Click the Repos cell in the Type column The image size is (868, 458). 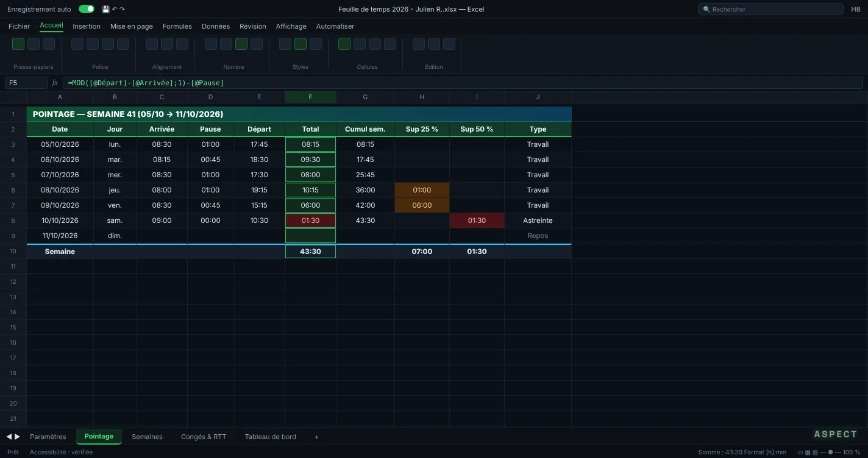pyautogui.click(x=538, y=236)
